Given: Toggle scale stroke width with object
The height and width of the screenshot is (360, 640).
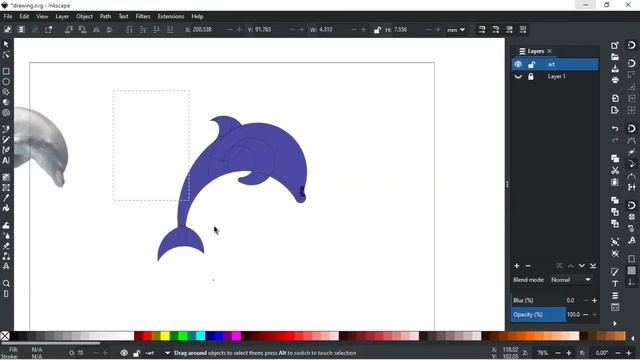Looking at the screenshot, I should click(x=482, y=29).
